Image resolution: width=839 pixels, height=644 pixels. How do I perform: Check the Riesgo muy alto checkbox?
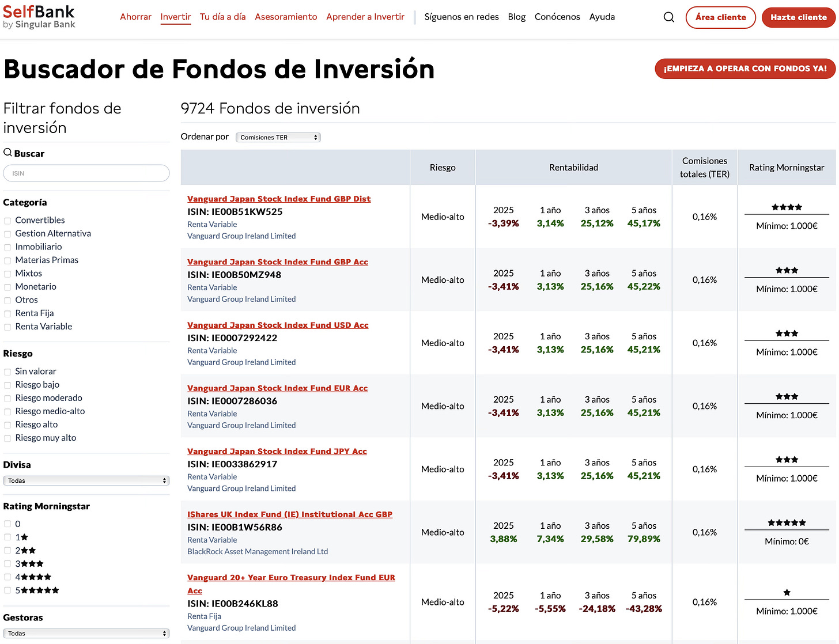pos(7,438)
